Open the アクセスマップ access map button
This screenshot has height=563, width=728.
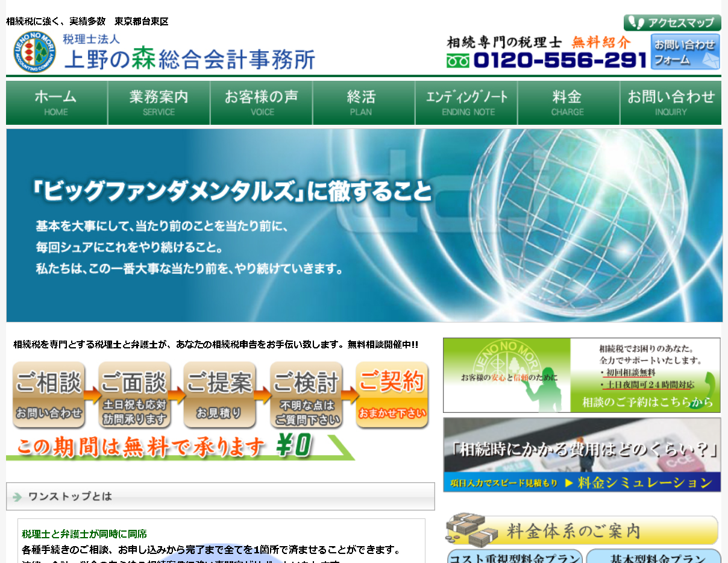(x=672, y=23)
